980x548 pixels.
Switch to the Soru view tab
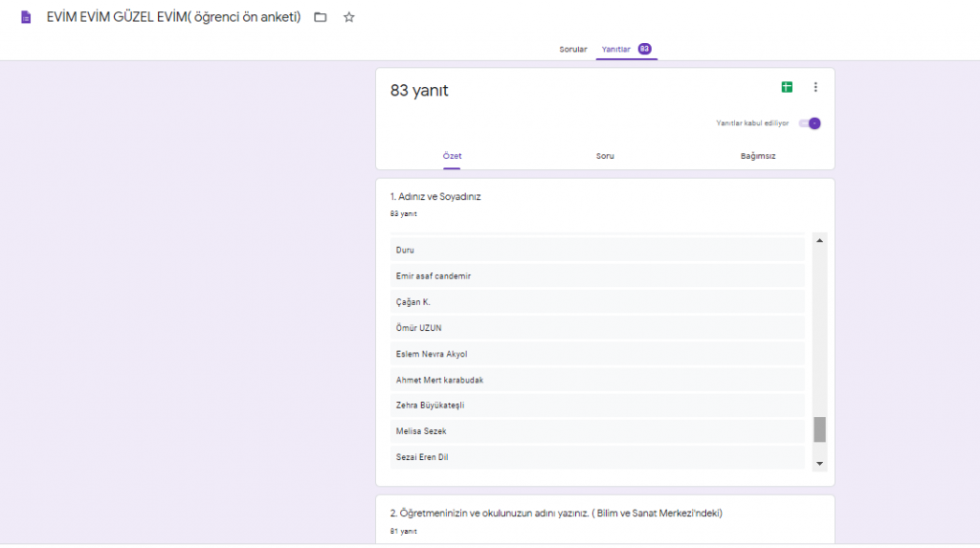click(605, 156)
